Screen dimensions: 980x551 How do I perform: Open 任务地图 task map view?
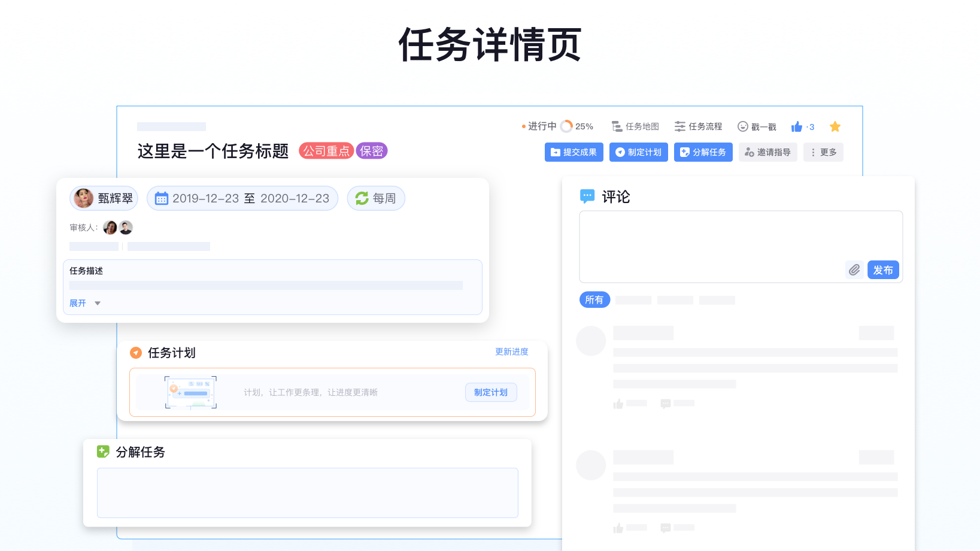click(635, 126)
